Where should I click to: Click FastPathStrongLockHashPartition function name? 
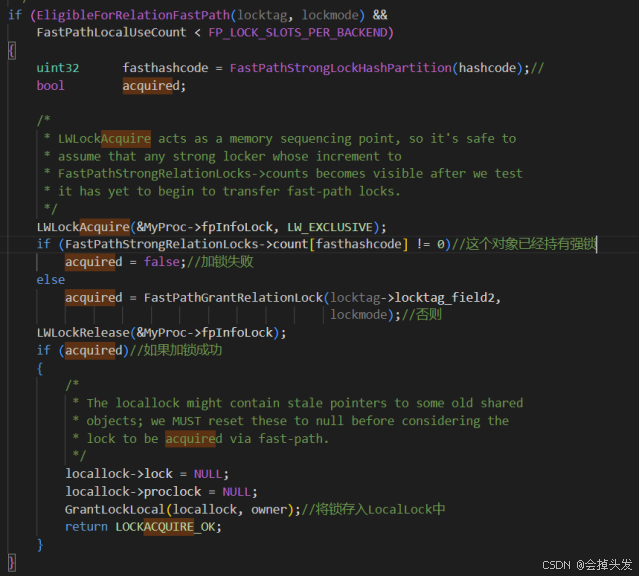click(341, 68)
